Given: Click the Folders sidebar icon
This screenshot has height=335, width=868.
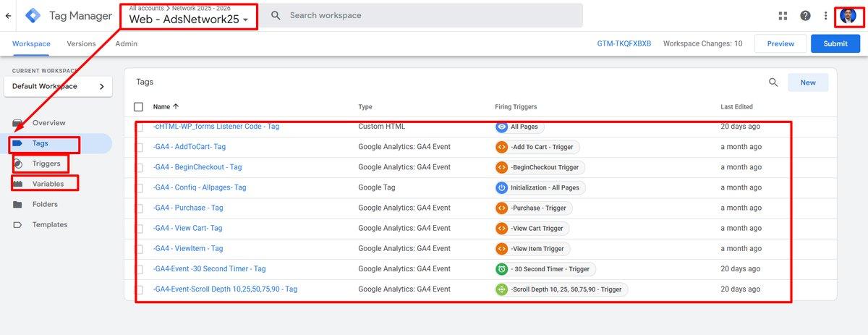Looking at the screenshot, I should click(x=18, y=204).
